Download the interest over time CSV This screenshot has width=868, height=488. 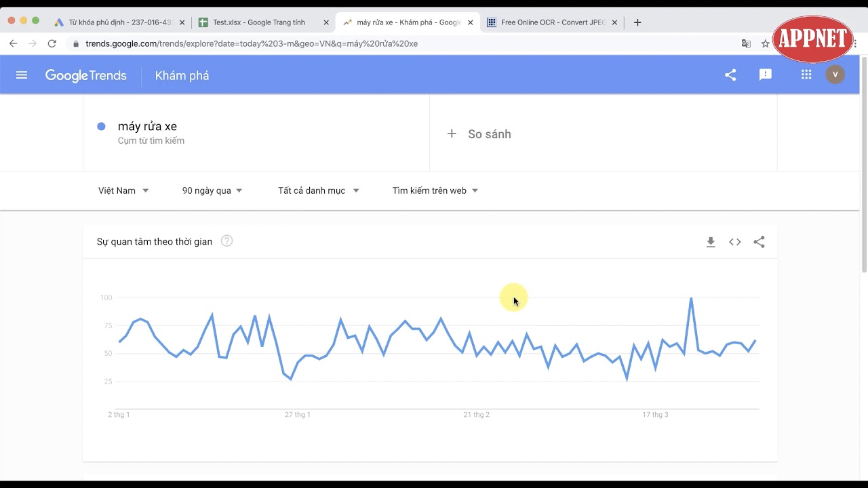coord(711,242)
